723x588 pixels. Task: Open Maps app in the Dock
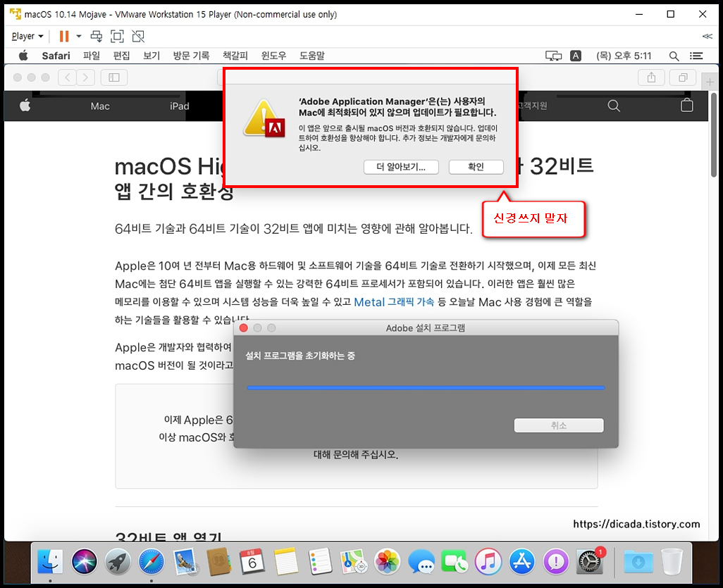click(353, 561)
